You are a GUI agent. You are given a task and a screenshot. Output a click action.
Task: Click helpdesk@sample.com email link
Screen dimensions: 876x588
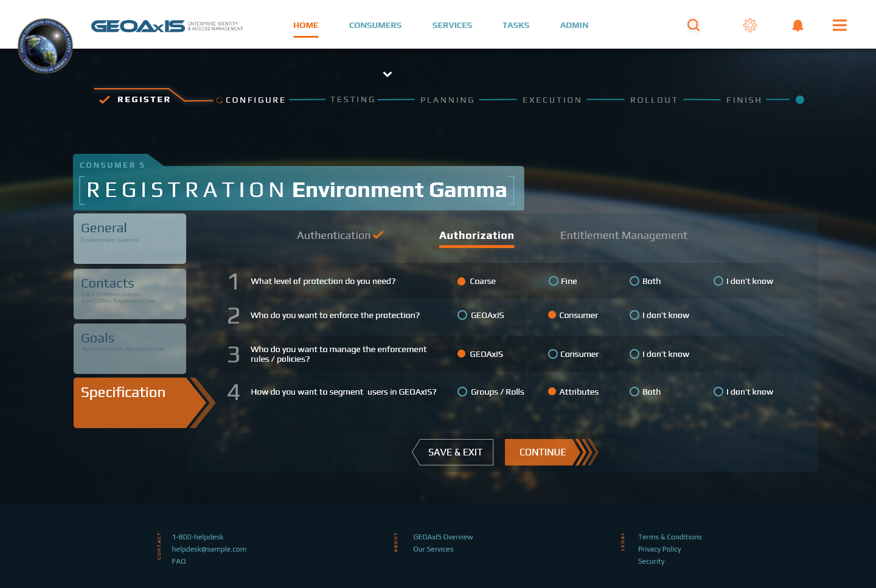coord(209,549)
